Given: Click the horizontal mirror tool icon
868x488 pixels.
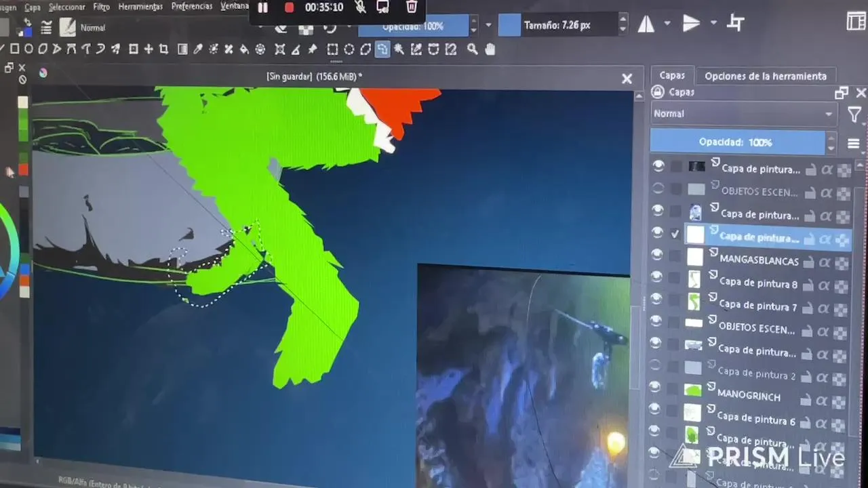Looking at the screenshot, I should (x=646, y=24).
